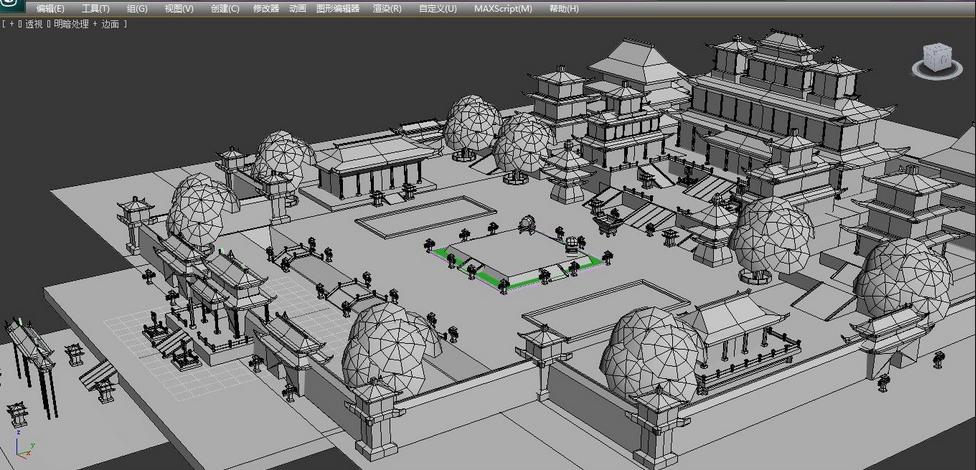Open the 帮助(H) menu
976x470 pixels.
pyautogui.click(x=564, y=8)
